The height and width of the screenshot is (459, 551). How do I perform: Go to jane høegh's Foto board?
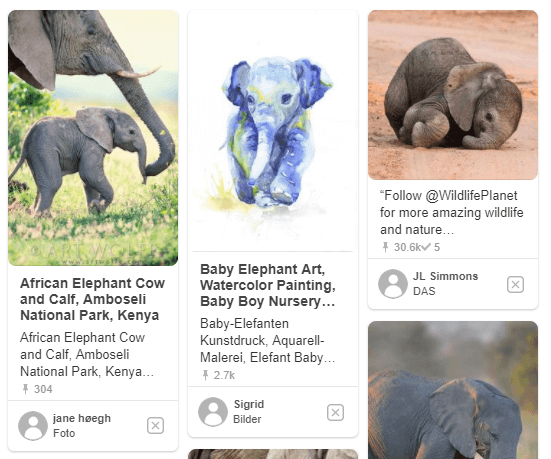click(x=64, y=433)
